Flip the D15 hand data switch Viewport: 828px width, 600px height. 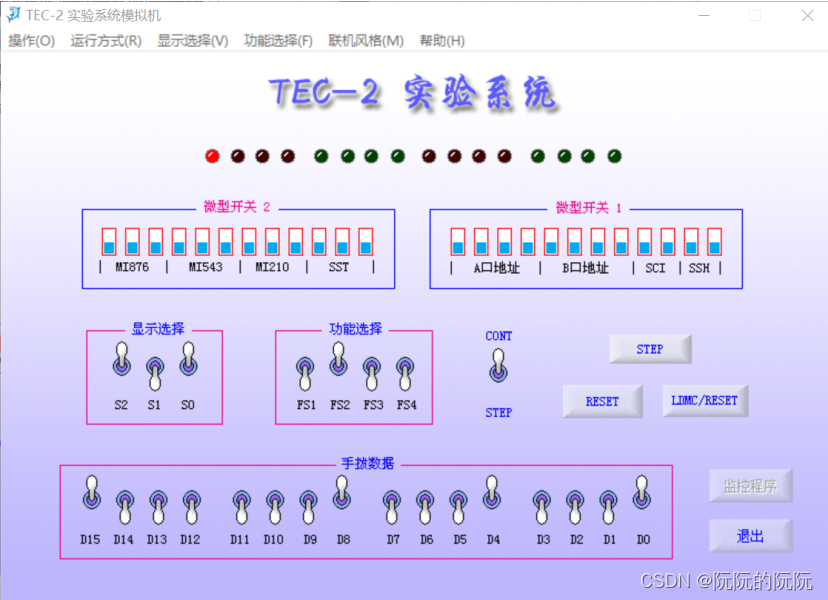pyautogui.click(x=91, y=493)
